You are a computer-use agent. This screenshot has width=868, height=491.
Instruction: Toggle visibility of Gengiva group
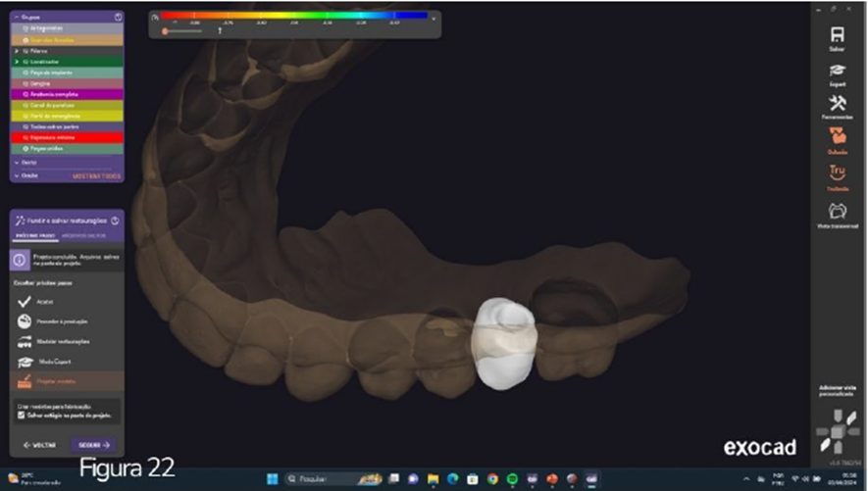[x=26, y=83]
